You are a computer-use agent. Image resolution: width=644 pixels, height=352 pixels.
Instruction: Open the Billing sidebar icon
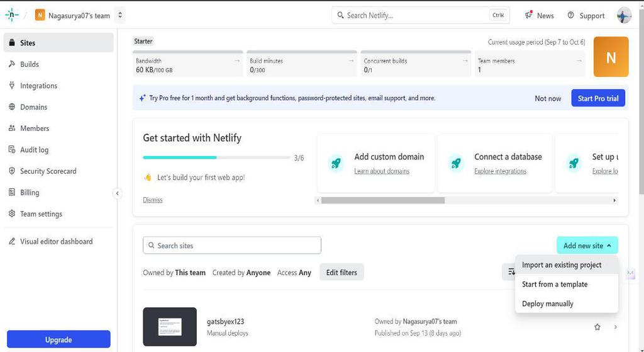click(x=12, y=193)
